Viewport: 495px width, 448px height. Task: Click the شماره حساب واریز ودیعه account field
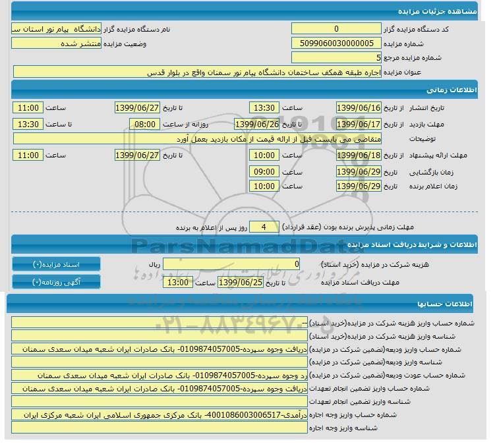[x=160, y=349]
